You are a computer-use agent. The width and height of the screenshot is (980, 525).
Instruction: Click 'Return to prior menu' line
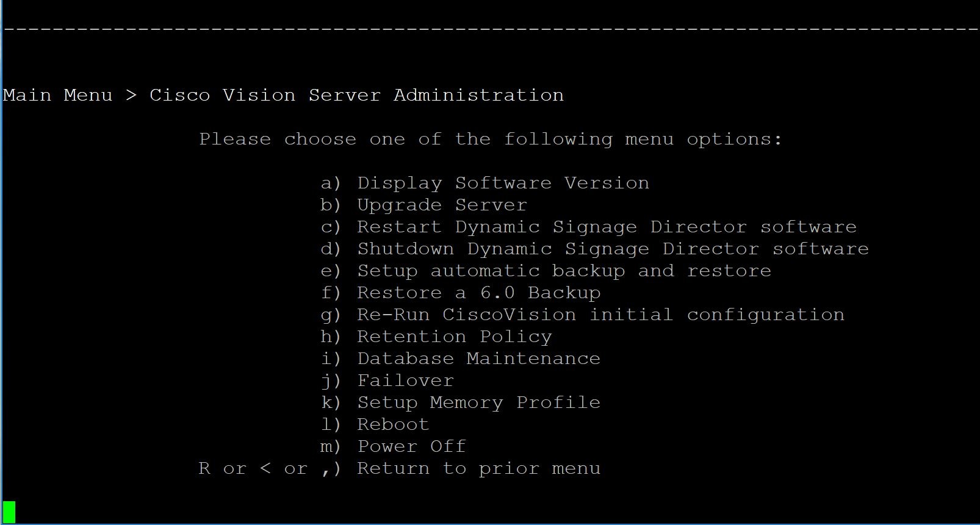tap(400, 468)
